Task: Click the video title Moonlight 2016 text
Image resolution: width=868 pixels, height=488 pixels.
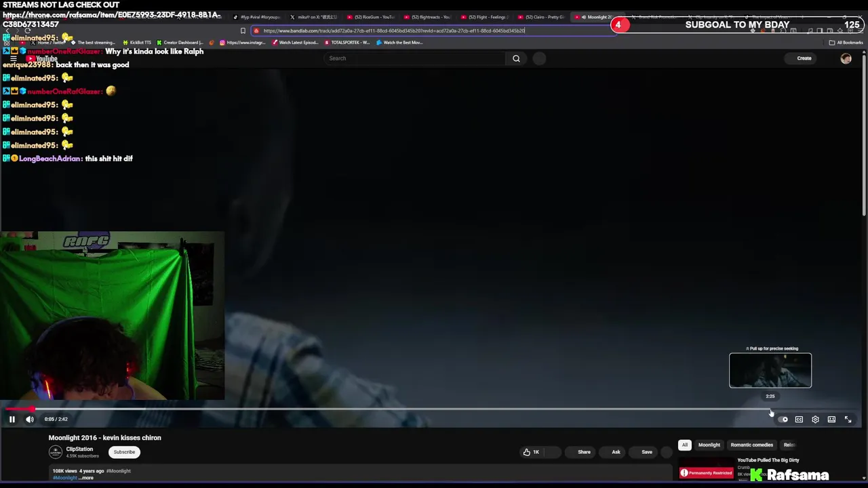Action: click(104, 438)
